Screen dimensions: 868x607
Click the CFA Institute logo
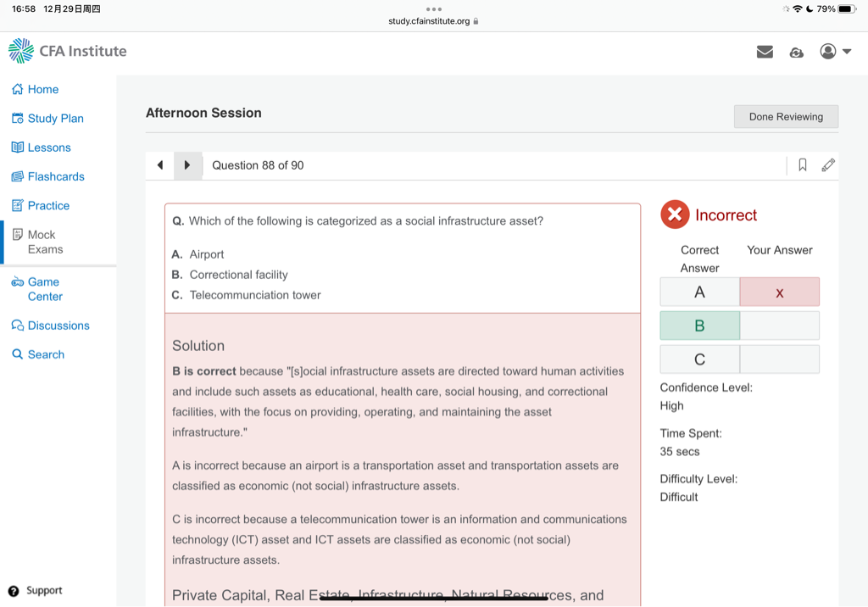click(68, 51)
